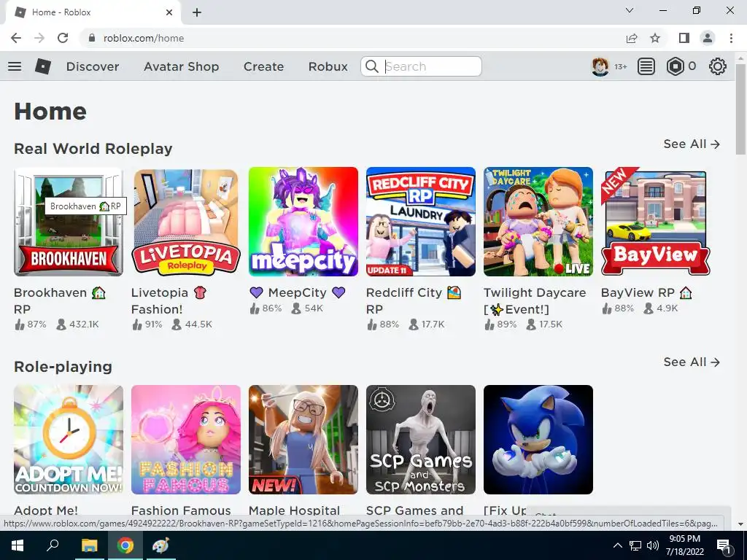Screen dimensions: 747x560
Task: Go forward with the browser arrow
Action: (x=39, y=38)
